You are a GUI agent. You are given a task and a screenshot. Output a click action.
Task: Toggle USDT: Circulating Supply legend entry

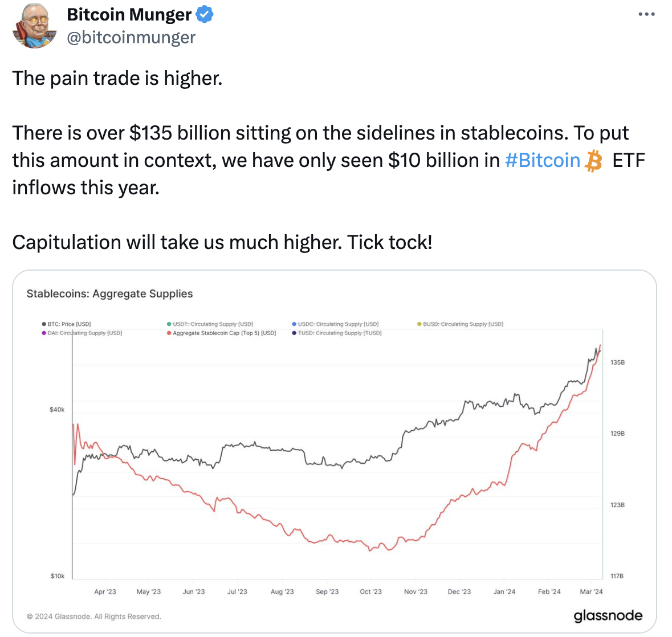(x=210, y=324)
